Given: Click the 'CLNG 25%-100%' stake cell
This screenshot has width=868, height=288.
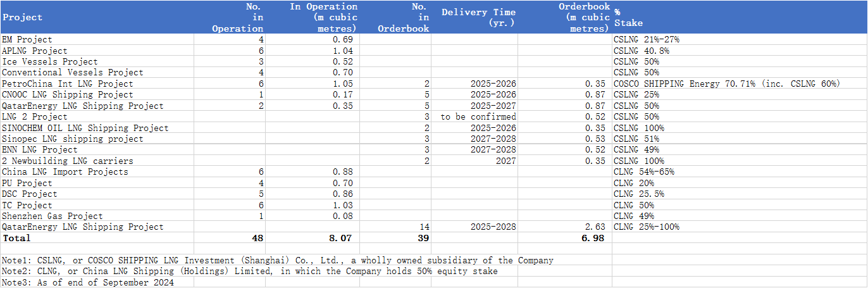Looking at the screenshot, I should pos(739,227).
